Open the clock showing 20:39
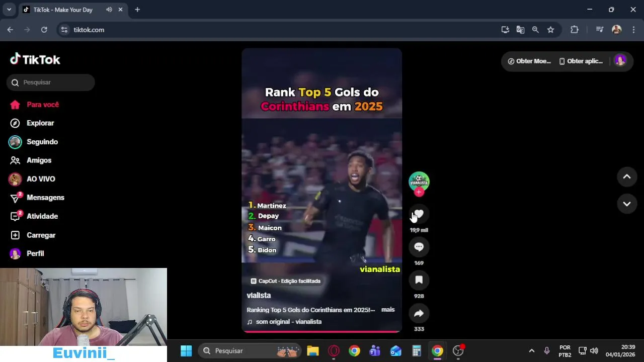Viewport: 644px width, 362px height. pos(620,351)
